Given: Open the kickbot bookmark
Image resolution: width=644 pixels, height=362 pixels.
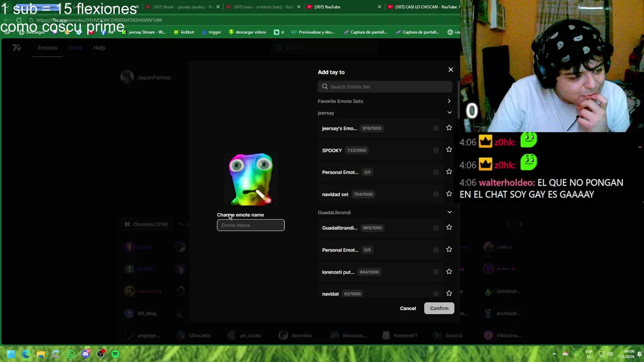Looking at the screenshot, I should coord(184,32).
